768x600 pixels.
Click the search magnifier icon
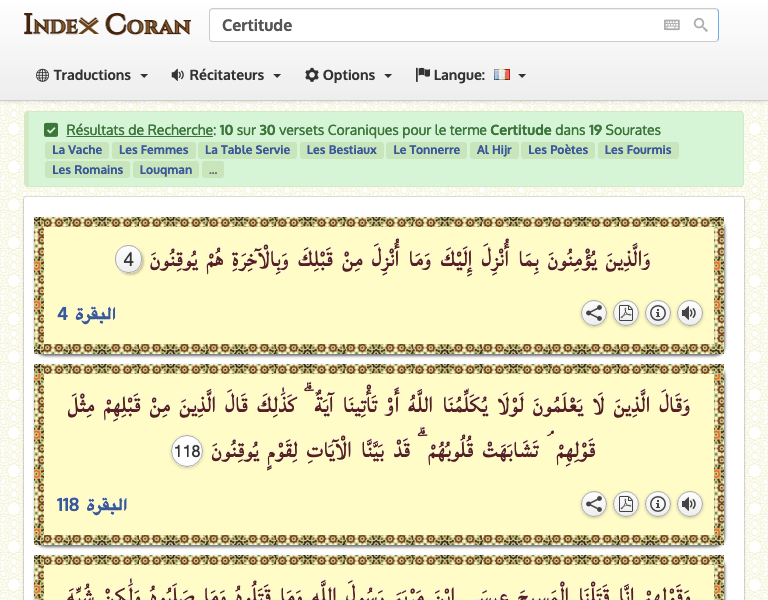pos(701,25)
